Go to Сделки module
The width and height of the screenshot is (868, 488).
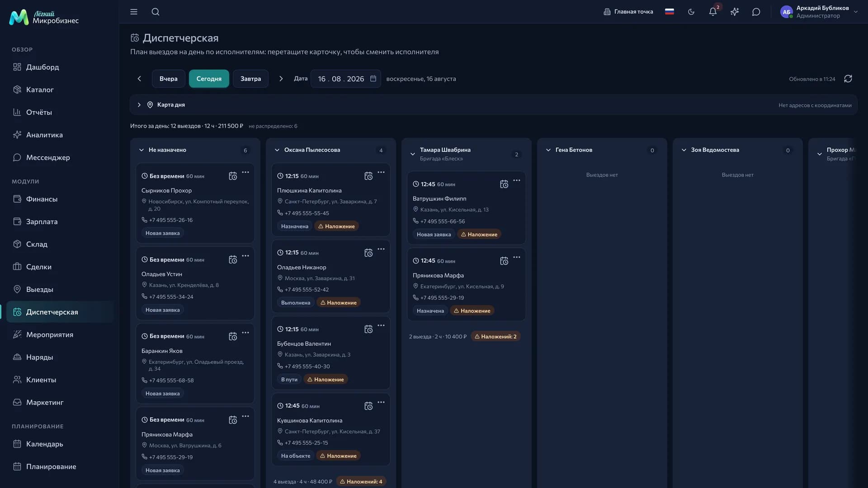point(60,267)
